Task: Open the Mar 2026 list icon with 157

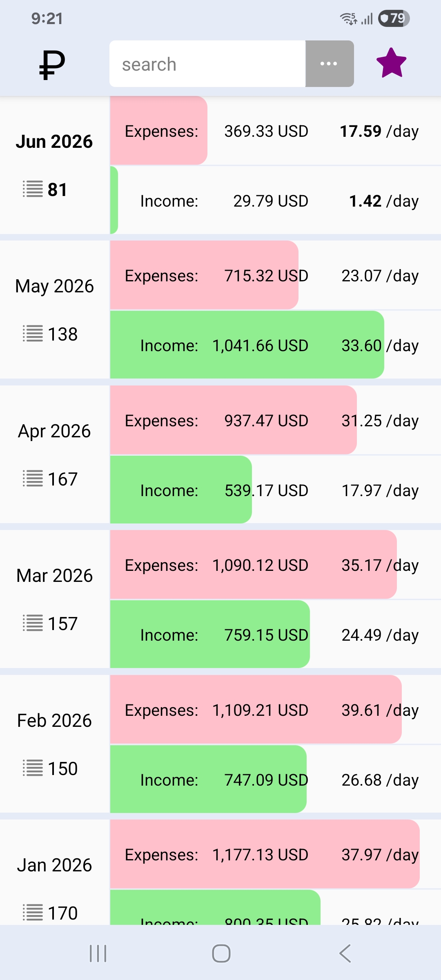Action: click(33, 624)
